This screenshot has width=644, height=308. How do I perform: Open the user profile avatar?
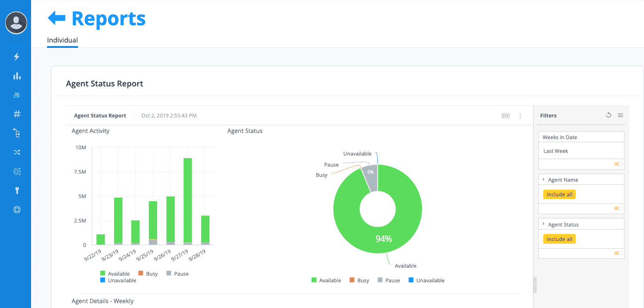[16, 23]
